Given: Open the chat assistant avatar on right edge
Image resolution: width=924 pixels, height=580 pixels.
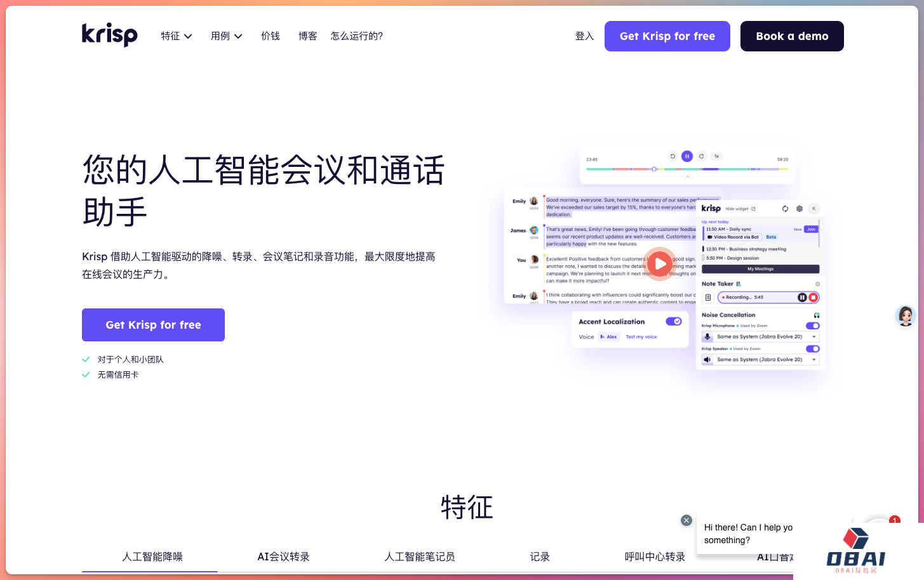Looking at the screenshot, I should (905, 315).
